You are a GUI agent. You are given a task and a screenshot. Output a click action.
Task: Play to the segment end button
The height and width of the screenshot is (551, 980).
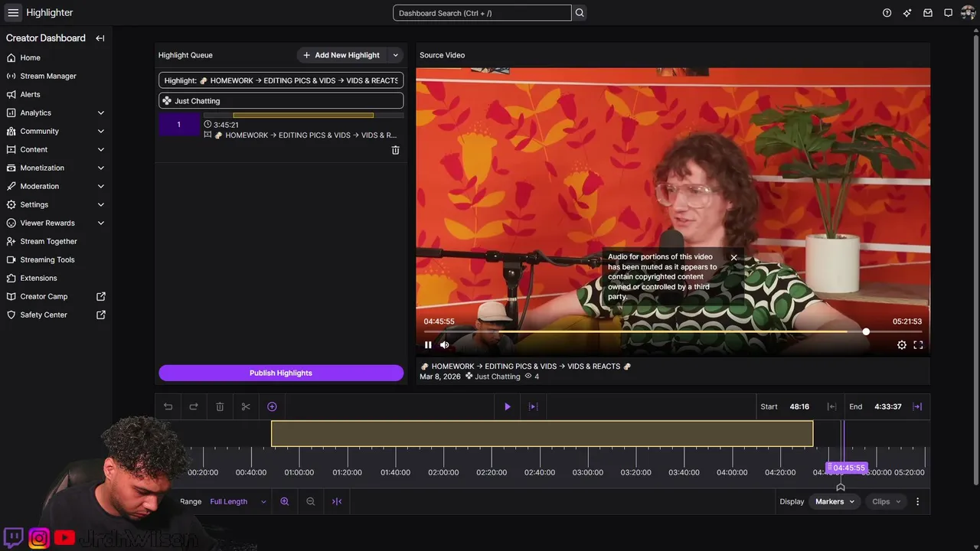tap(534, 406)
